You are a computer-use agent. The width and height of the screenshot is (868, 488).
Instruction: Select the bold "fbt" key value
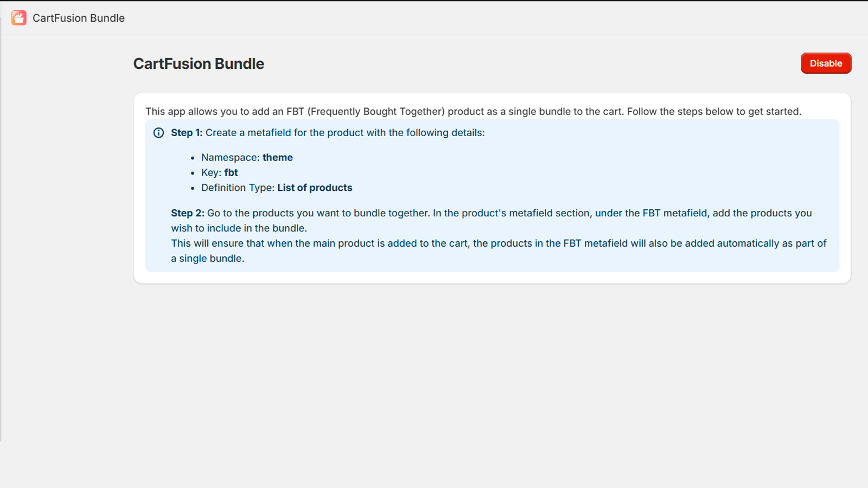click(231, 172)
